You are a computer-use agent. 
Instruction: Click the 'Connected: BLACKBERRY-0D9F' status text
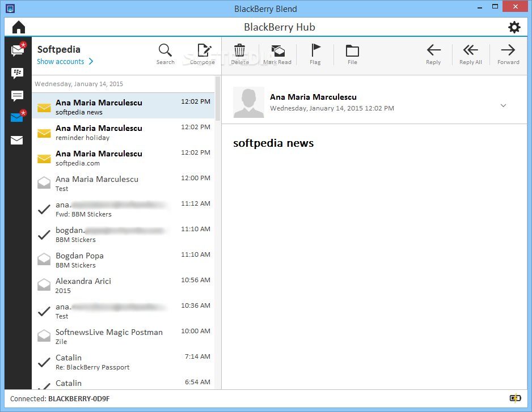(60, 398)
